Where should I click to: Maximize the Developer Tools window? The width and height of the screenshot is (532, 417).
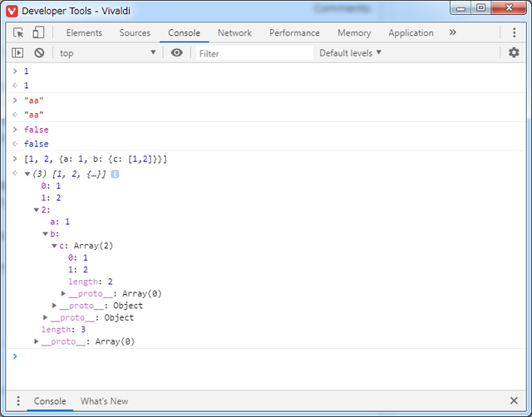coord(480,8)
